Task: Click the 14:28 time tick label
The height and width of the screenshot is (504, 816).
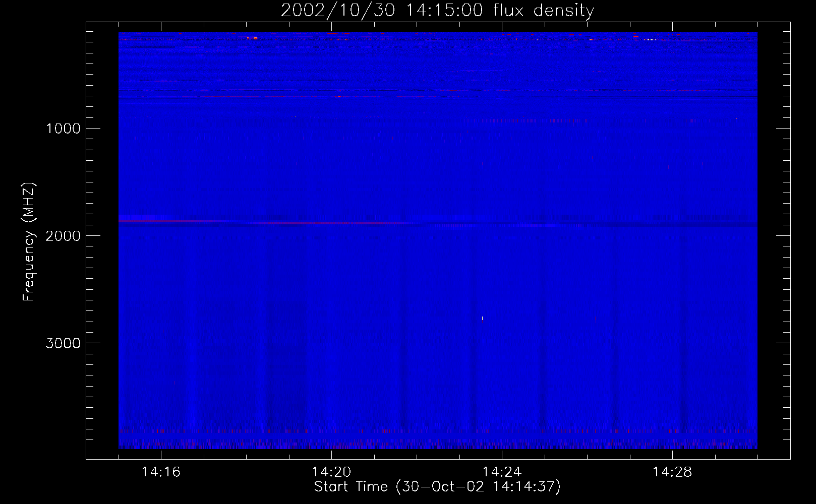Action: tap(672, 472)
